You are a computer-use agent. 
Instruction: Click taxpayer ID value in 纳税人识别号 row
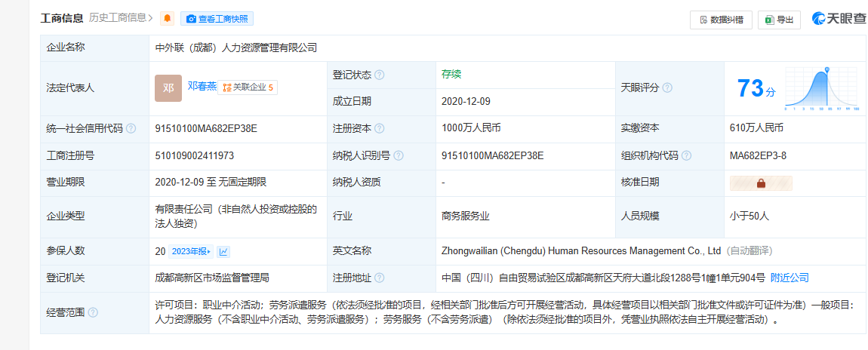pyautogui.click(x=493, y=155)
